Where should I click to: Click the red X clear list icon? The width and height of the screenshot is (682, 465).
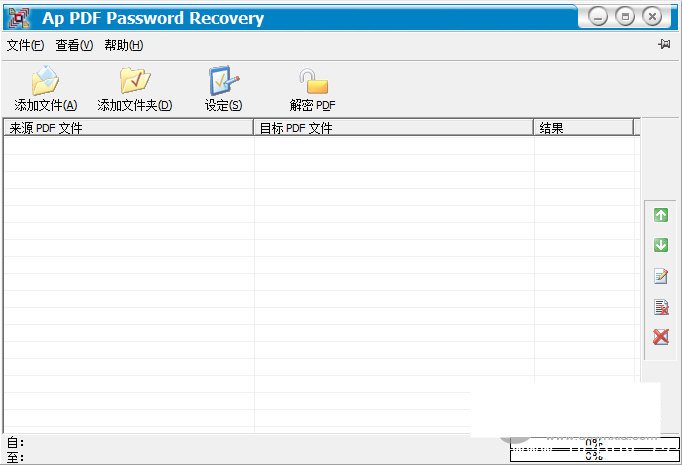coord(660,337)
